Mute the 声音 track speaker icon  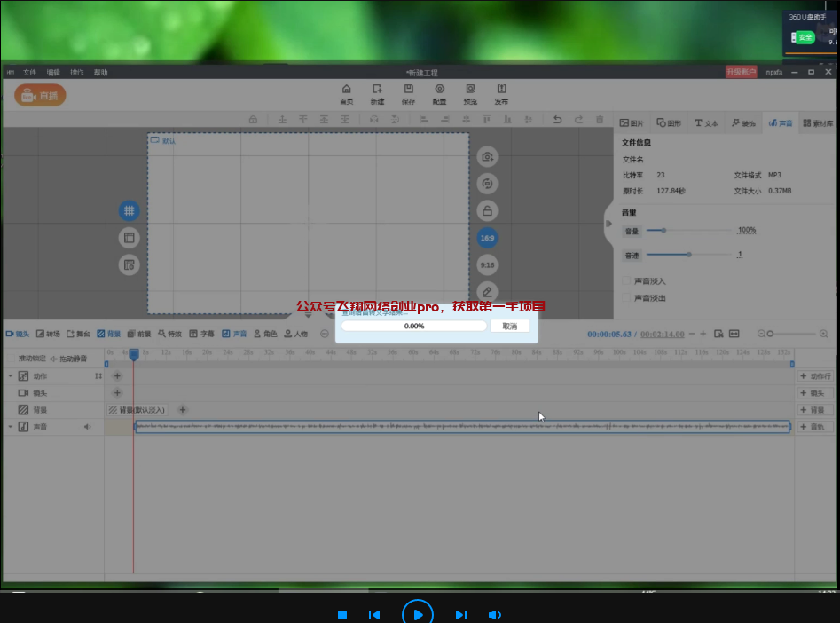click(x=87, y=427)
